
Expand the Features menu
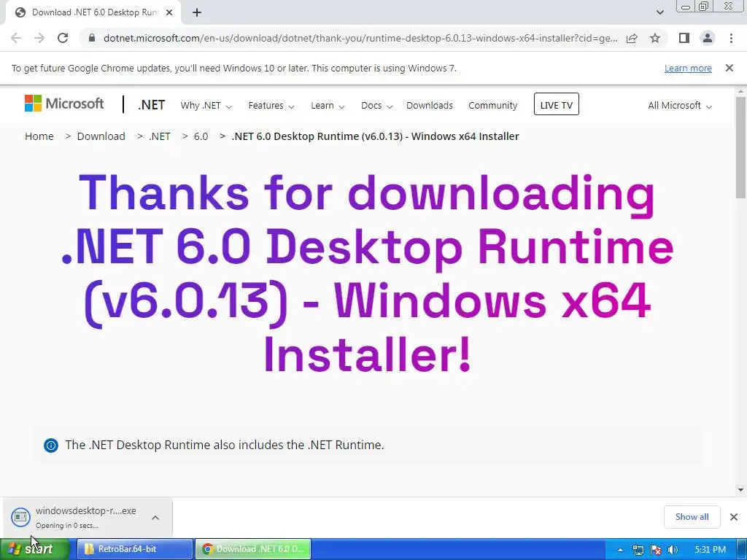271,105
